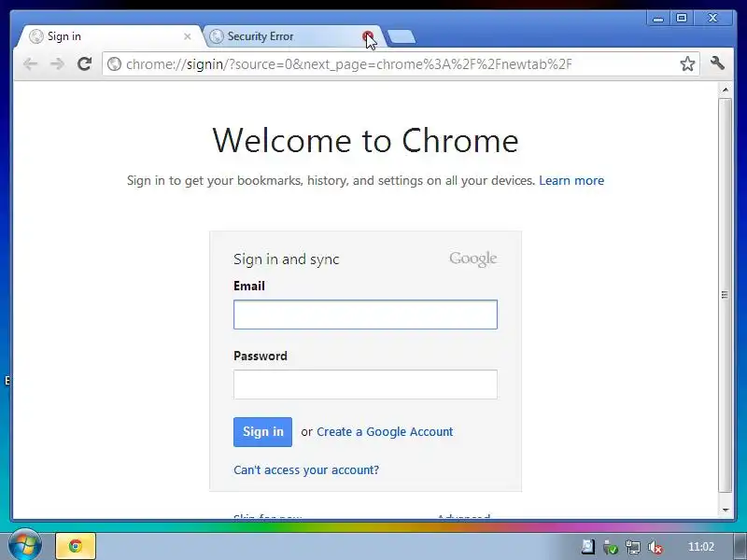Click the Chrome taskbar icon
This screenshot has height=560, width=747.
76,546
